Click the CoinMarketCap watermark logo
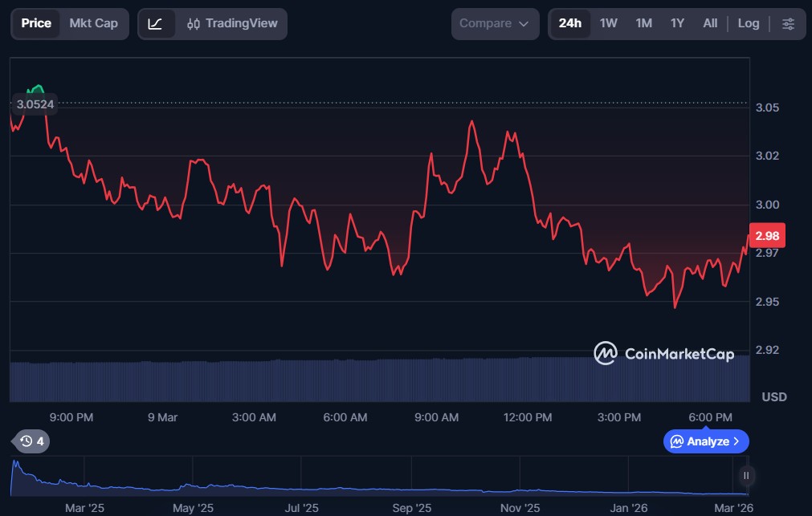This screenshot has height=516, width=812. click(663, 354)
